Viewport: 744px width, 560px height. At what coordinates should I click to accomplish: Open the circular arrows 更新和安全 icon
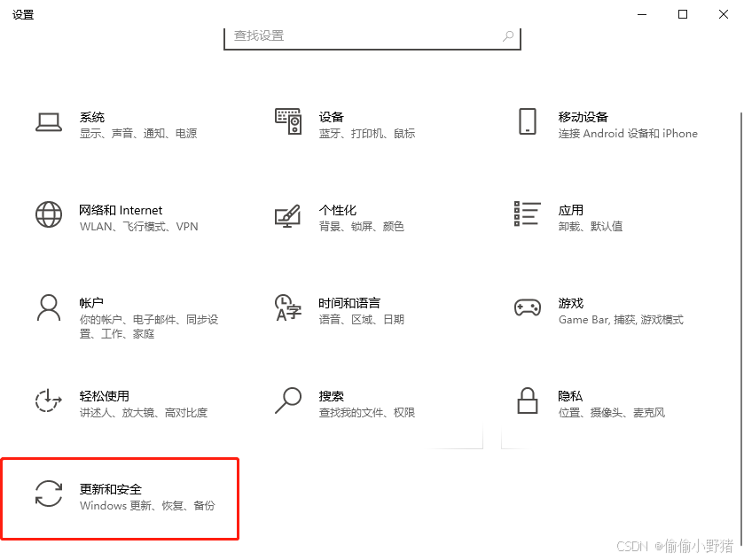[x=49, y=494]
